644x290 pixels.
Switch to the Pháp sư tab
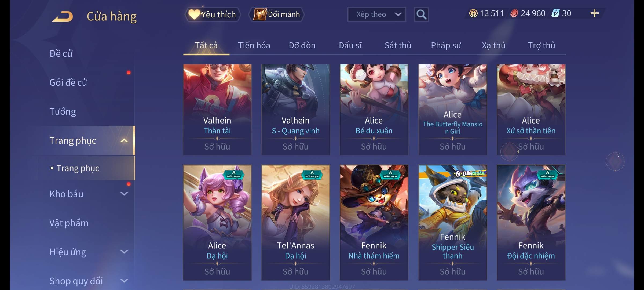[x=446, y=45]
